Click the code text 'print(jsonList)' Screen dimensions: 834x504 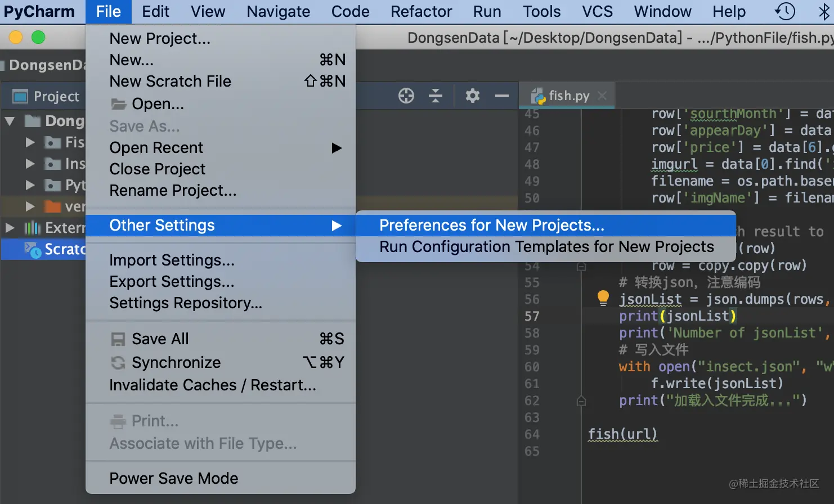[x=678, y=316]
